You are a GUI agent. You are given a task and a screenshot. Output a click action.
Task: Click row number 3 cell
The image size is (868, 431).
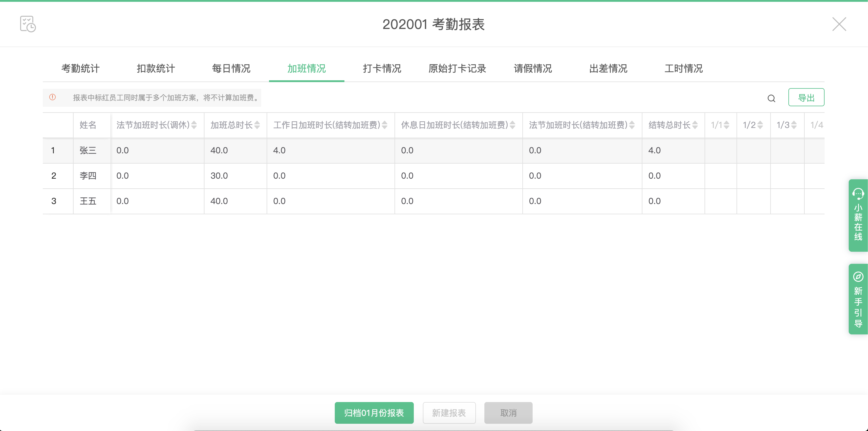pos(54,201)
